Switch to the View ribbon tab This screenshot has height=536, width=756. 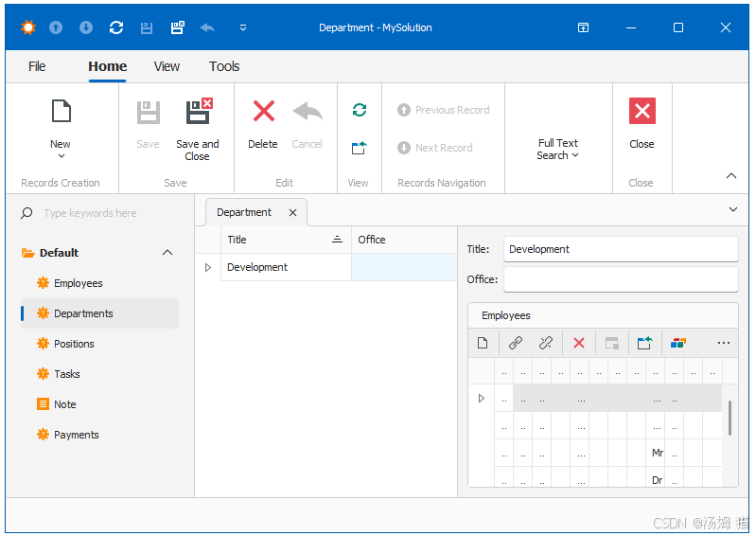point(167,66)
